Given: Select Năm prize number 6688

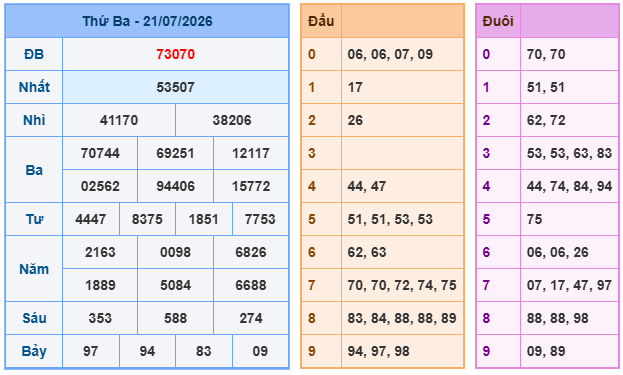Looking at the screenshot, I should [251, 285].
